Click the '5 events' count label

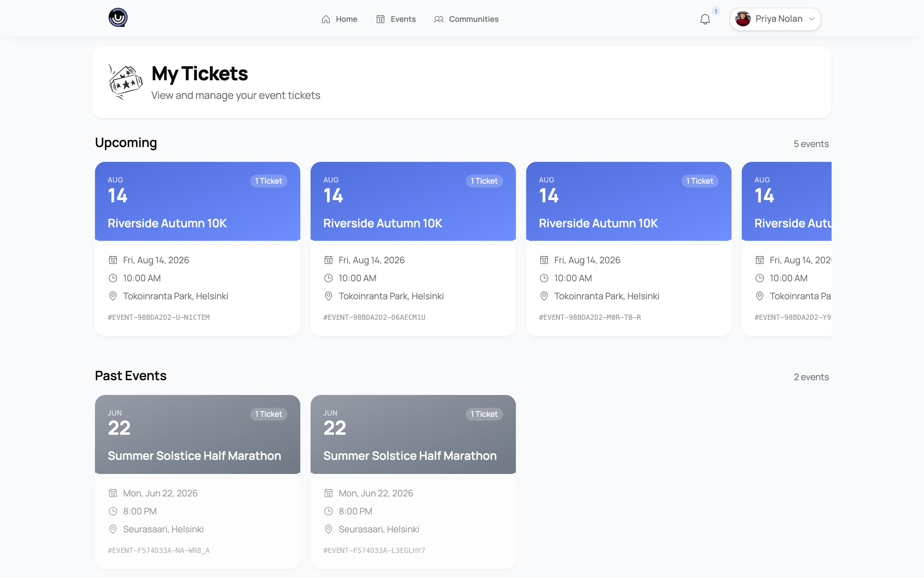[811, 144]
